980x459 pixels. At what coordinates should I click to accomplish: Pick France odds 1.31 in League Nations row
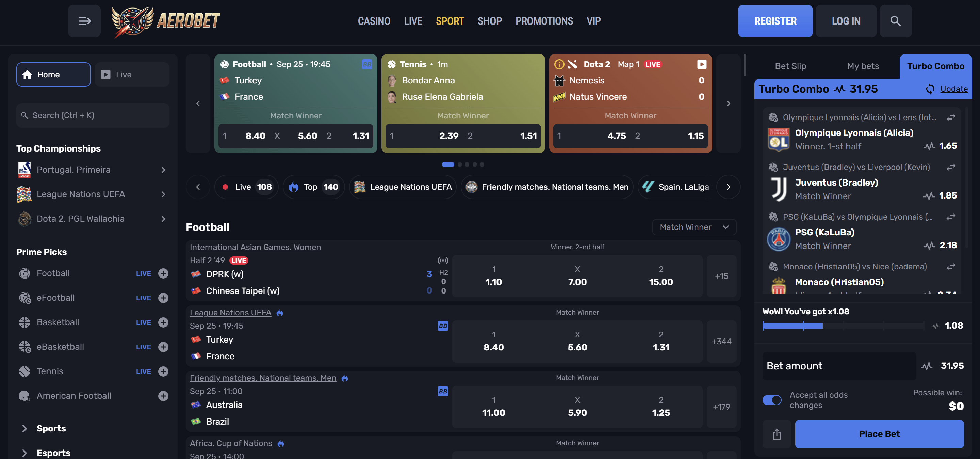pos(661,342)
